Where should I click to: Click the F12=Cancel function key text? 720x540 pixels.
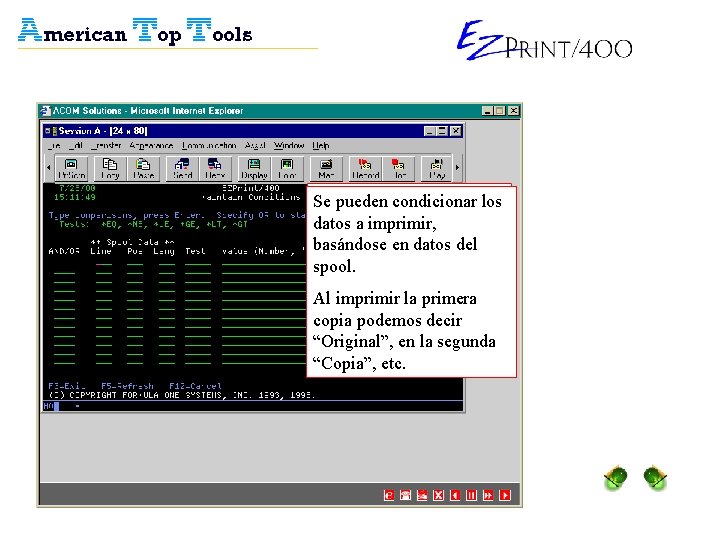pos(195,386)
